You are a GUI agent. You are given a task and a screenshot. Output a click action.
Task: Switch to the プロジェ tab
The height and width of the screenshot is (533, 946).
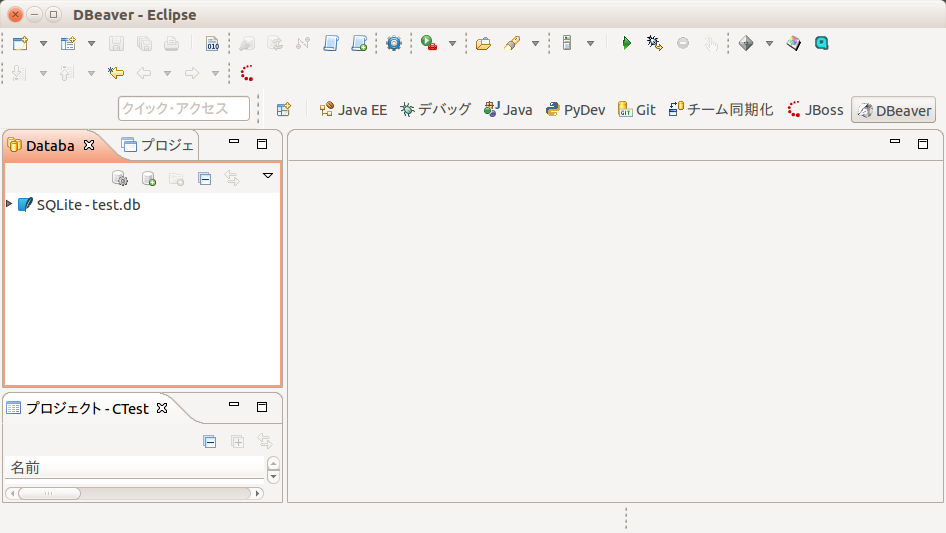coord(157,145)
